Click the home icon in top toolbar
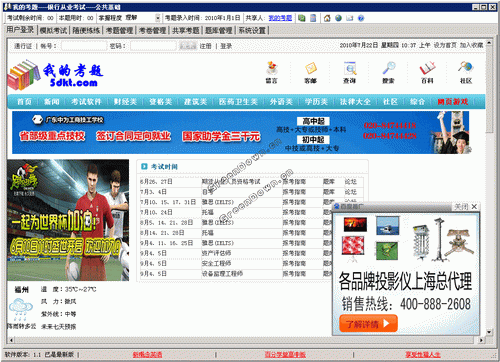Screen dimensions: 500x362 (327, 18)
